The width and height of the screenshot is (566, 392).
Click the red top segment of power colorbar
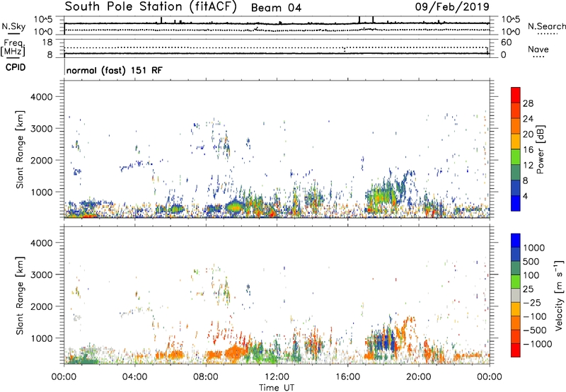[516, 95]
